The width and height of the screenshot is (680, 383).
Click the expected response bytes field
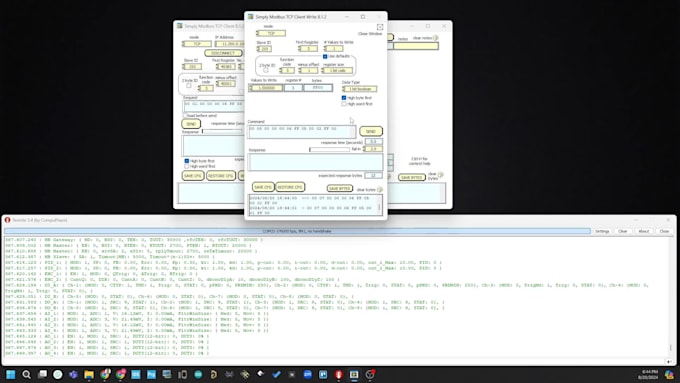(373, 175)
